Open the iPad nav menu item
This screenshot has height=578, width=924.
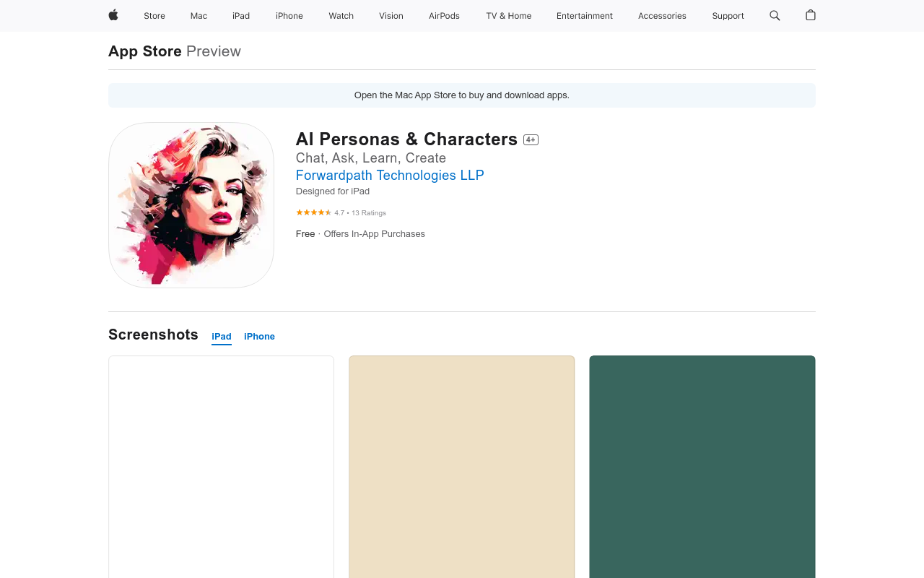click(x=241, y=16)
